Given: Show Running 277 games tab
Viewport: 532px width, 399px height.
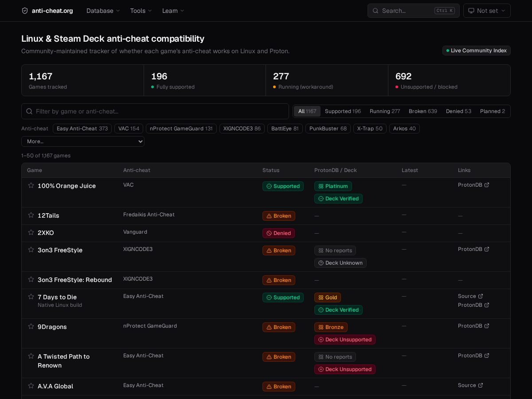Looking at the screenshot, I should [385, 111].
